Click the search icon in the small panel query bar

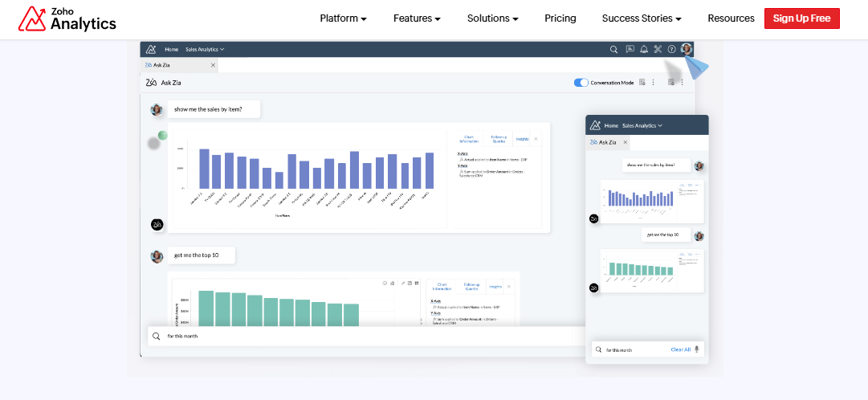pyautogui.click(x=598, y=349)
